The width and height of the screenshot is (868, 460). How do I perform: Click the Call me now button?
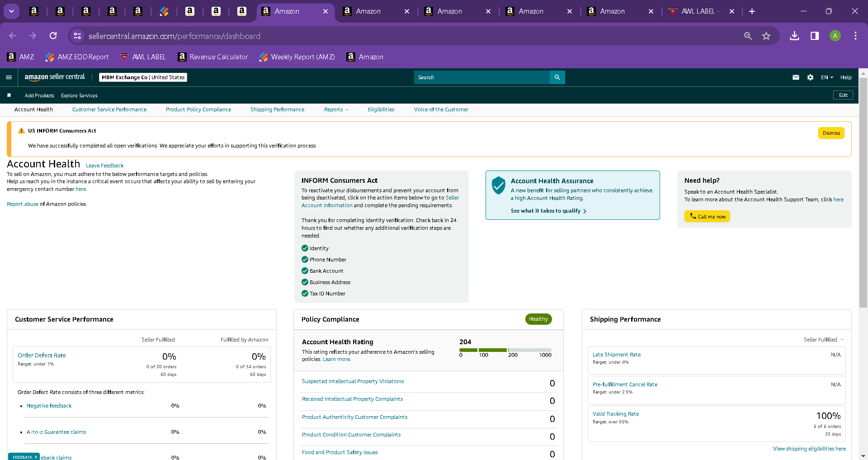coord(707,216)
